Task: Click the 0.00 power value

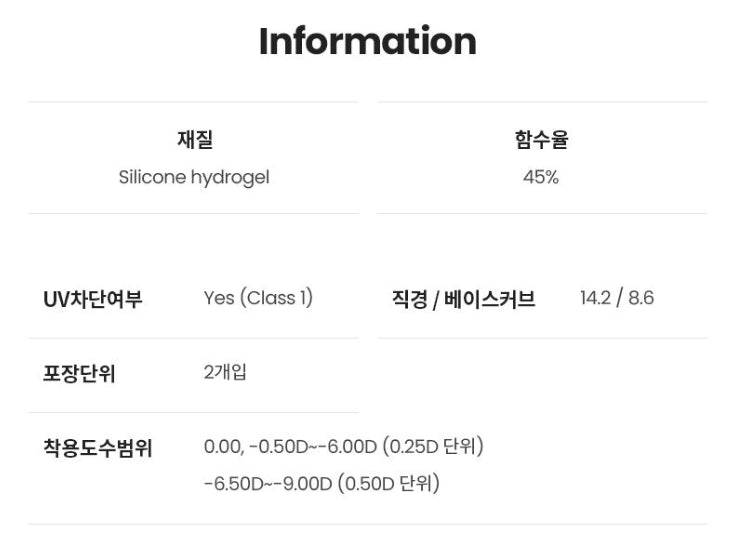Action: pos(221,447)
